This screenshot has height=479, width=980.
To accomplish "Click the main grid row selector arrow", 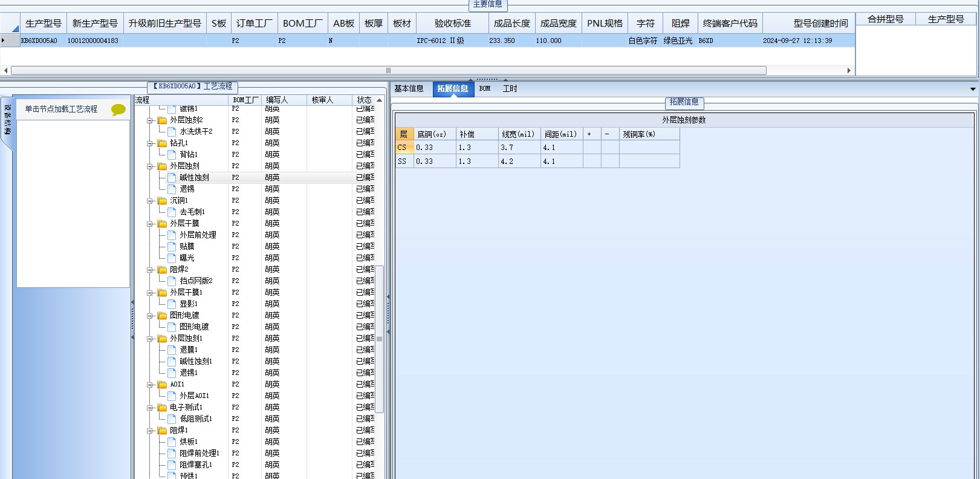I will pos(3,41).
